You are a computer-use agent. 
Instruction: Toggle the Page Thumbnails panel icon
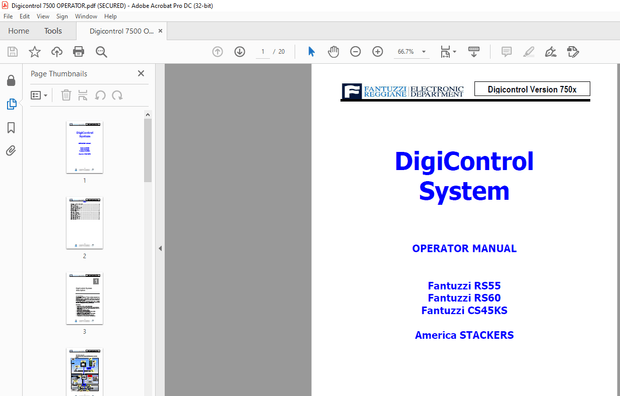point(11,104)
